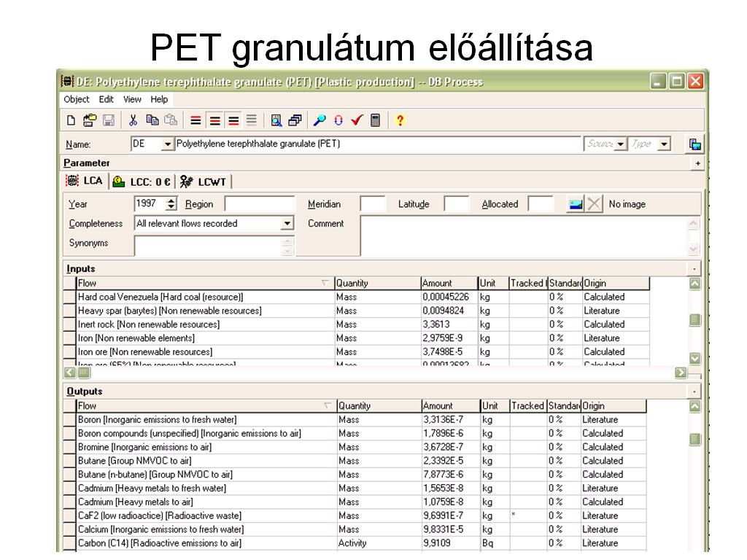Click the Tracked column header in Outputs
The image size is (747, 560).
click(x=528, y=406)
